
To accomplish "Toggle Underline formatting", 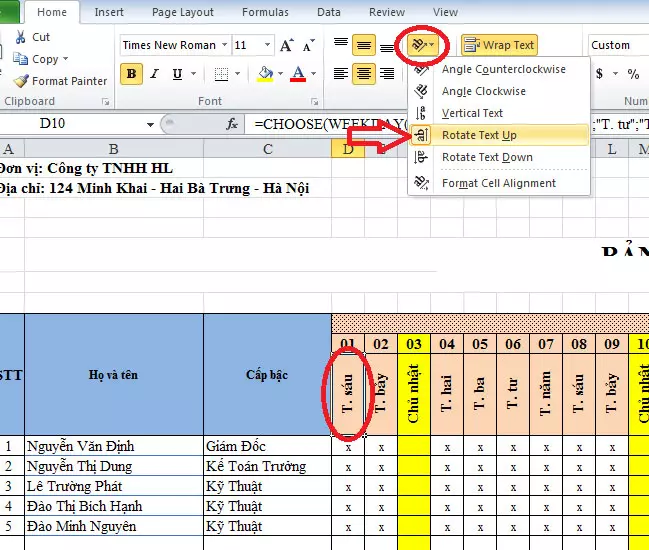I will tap(178, 74).
